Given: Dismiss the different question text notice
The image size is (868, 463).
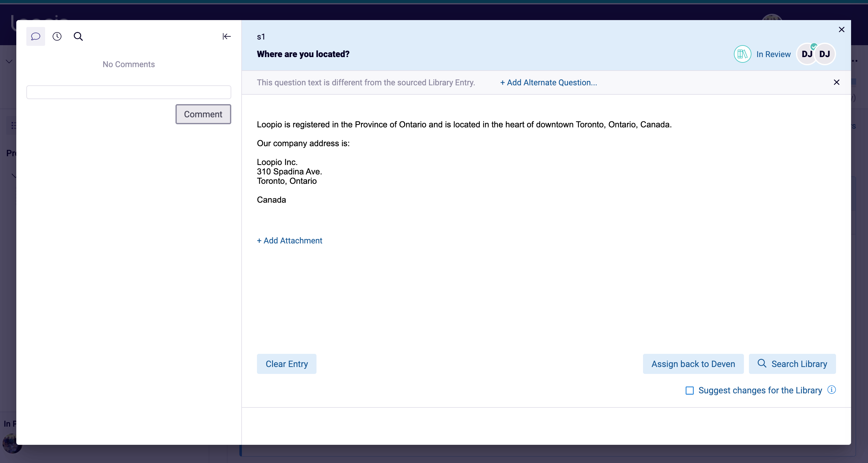Looking at the screenshot, I should tap(836, 82).
